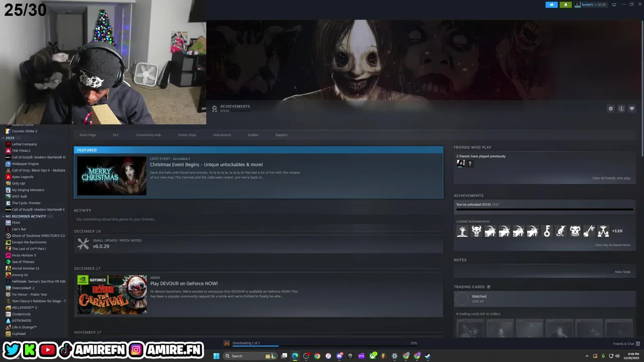
Task: Open the Support tab
Action: pos(281,135)
